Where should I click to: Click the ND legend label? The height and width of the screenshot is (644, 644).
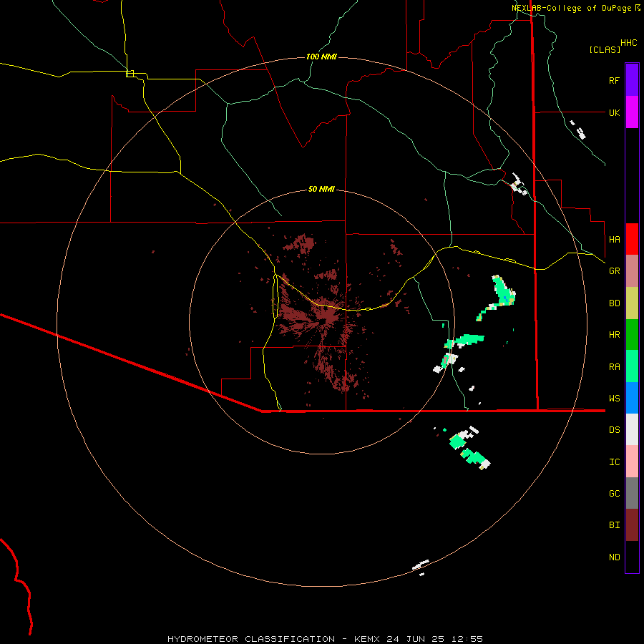(614, 557)
